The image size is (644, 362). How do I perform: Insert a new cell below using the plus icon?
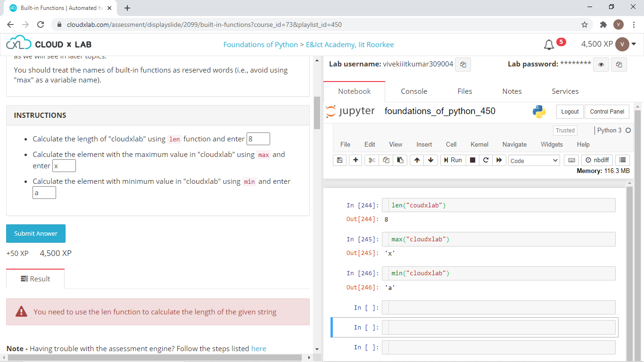[x=355, y=160]
